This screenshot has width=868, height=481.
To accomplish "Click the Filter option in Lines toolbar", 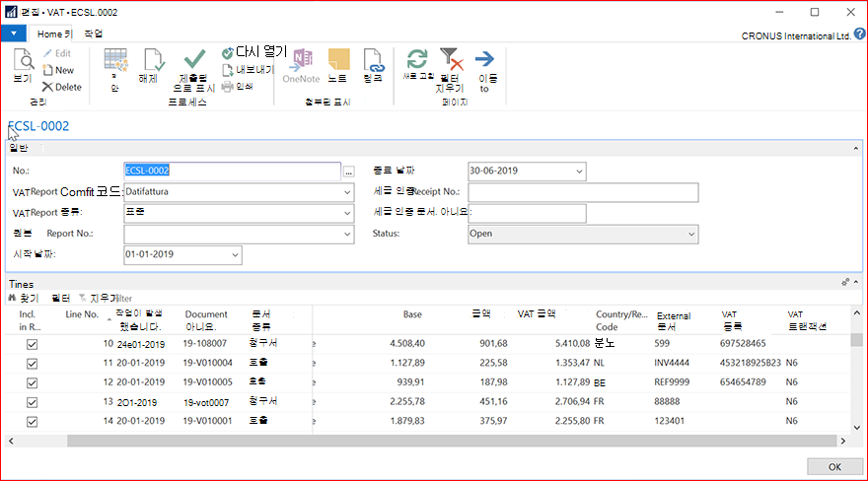I will pyautogui.click(x=61, y=298).
